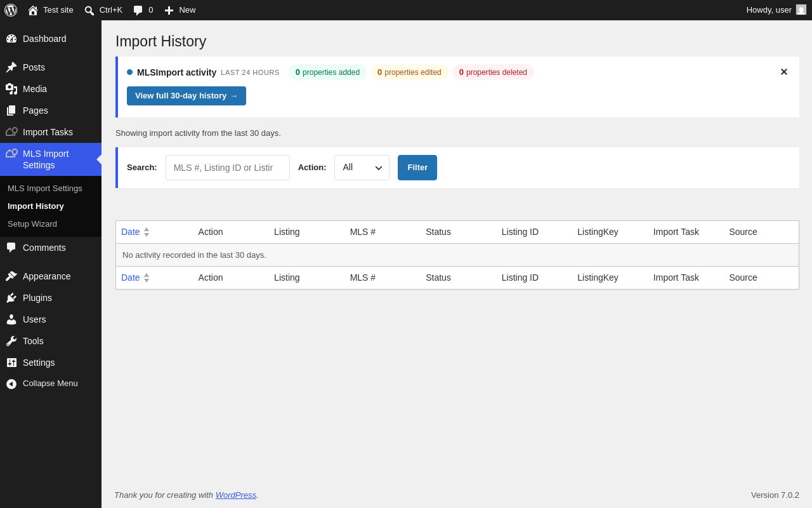Click the Import History page heading
Image resolution: width=812 pixels, height=508 pixels.
pyautogui.click(x=161, y=41)
